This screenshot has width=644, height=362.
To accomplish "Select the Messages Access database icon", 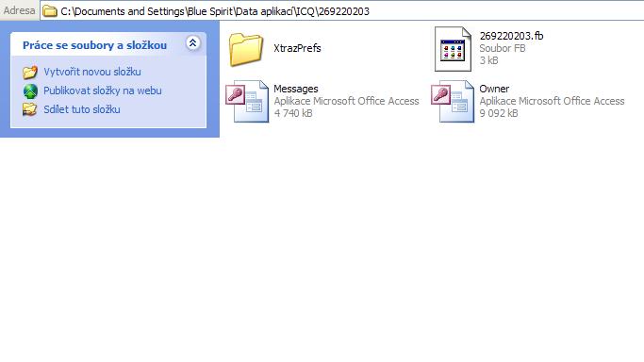I will pos(247,102).
